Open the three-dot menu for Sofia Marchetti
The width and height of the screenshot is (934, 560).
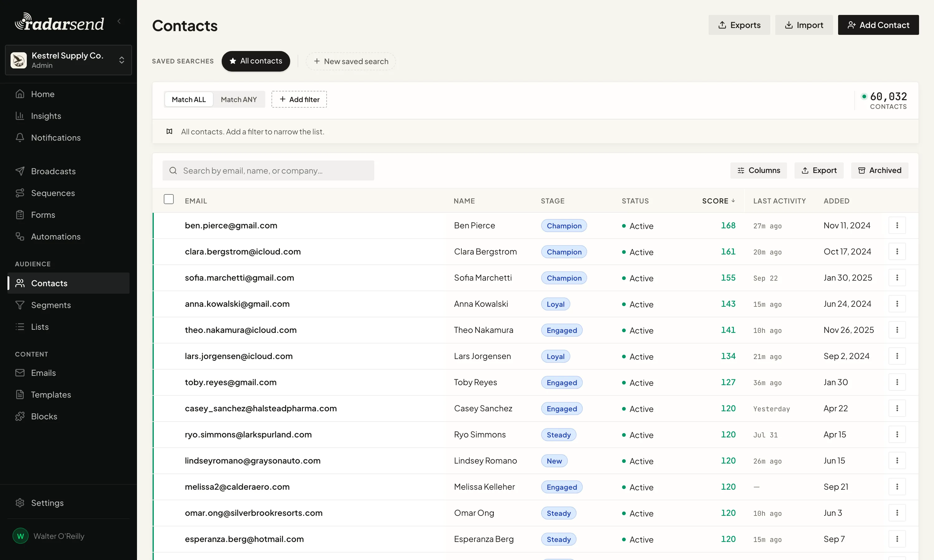pyautogui.click(x=897, y=278)
